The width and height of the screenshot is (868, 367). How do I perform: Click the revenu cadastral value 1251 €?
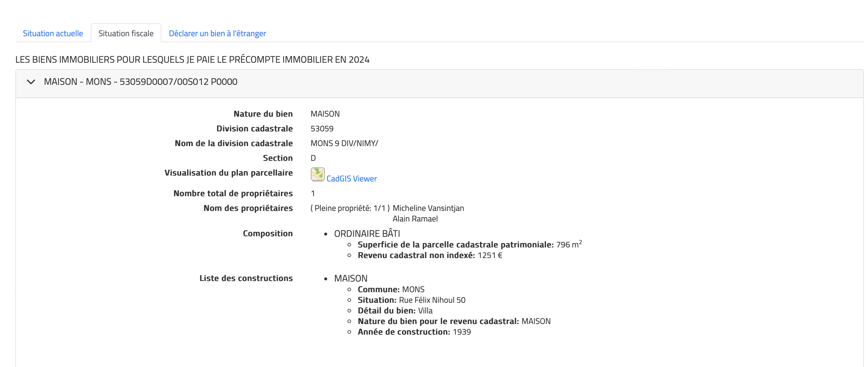click(x=490, y=255)
